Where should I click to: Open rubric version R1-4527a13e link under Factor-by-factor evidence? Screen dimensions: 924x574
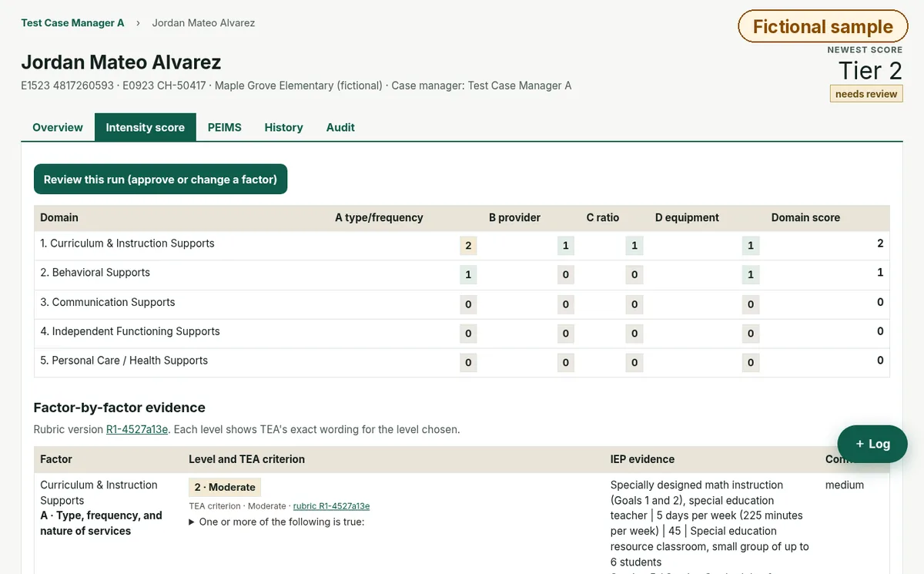(x=137, y=429)
